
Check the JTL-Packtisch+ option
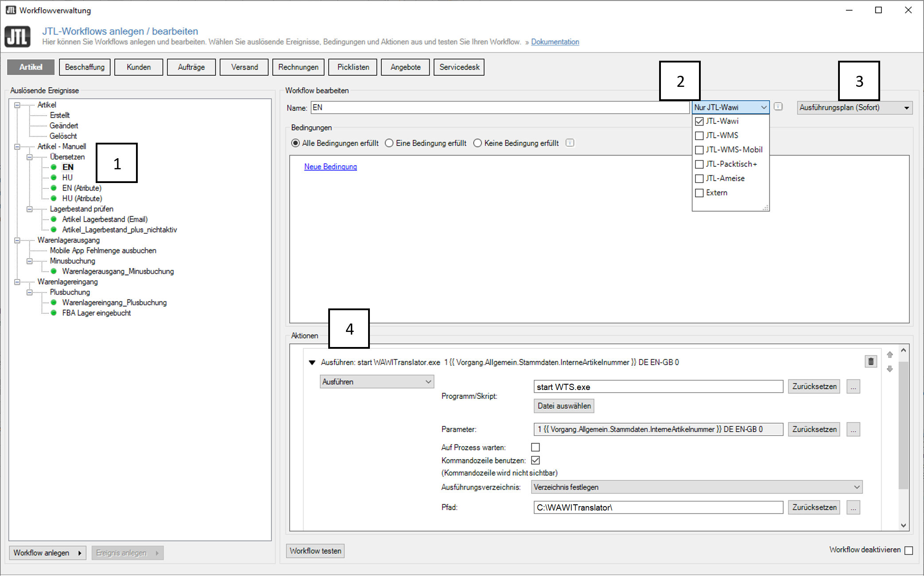(x=699, y=164)
